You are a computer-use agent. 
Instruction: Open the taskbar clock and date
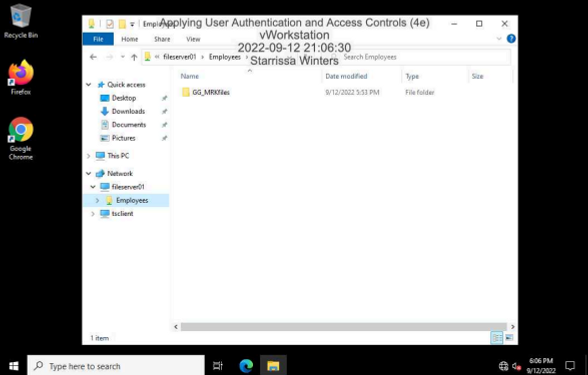click(541, 366)
